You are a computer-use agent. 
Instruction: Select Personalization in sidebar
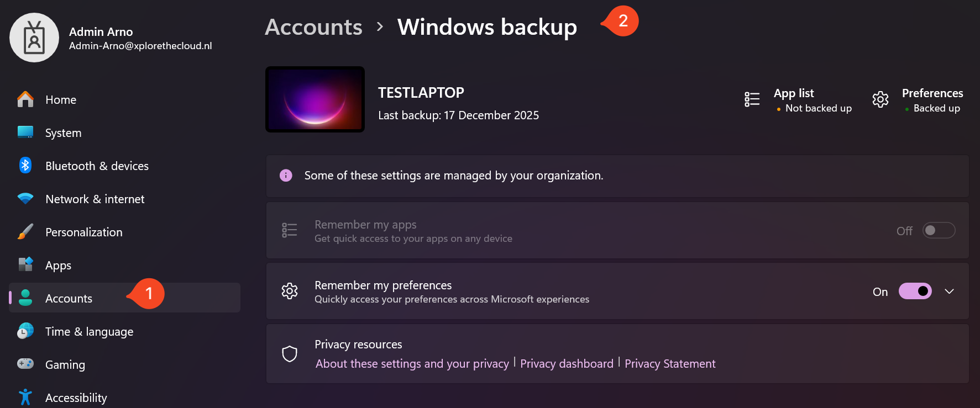(x=84, y=232)
